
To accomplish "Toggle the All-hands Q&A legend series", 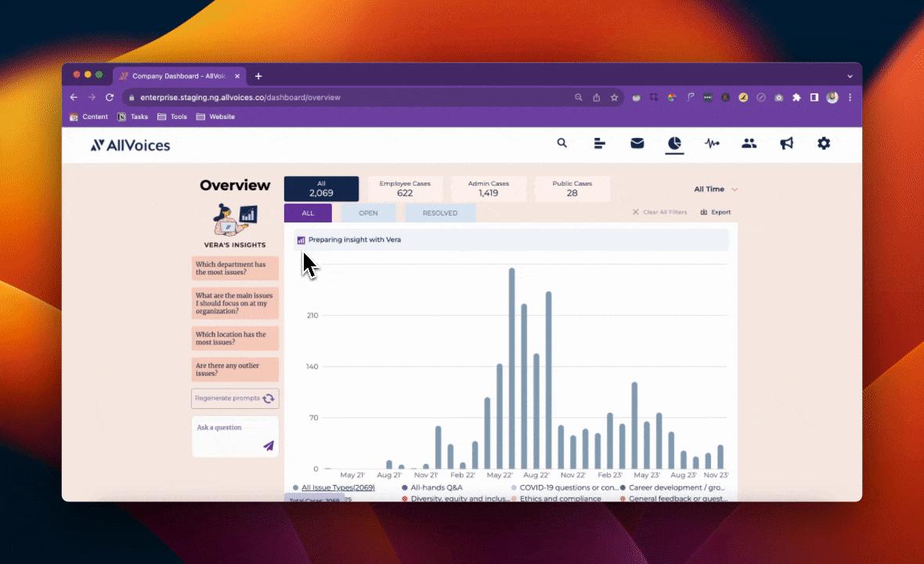I will (x=432, y=487).
